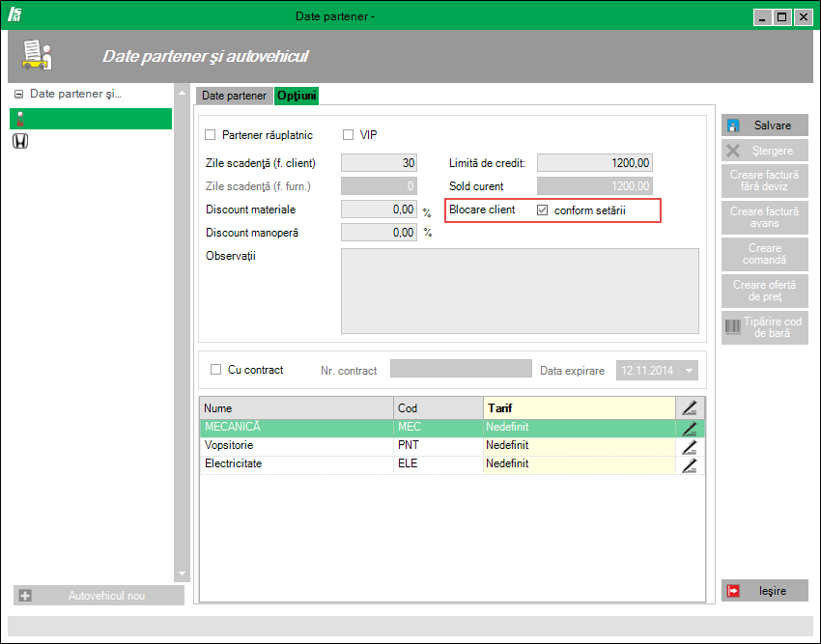Select the Vopsitorie row name cell

[297, 446]
